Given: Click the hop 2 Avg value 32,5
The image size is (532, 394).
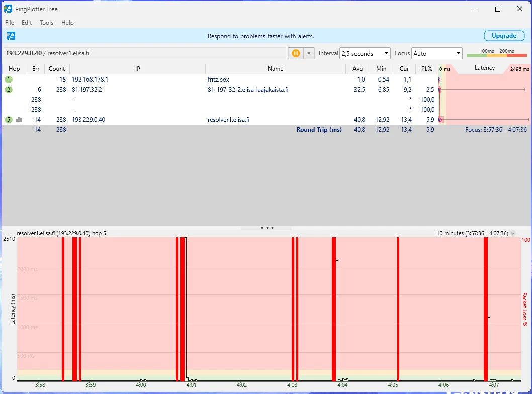Looking at the screenshot, I should pyautogui.click(x=360, y=90).
